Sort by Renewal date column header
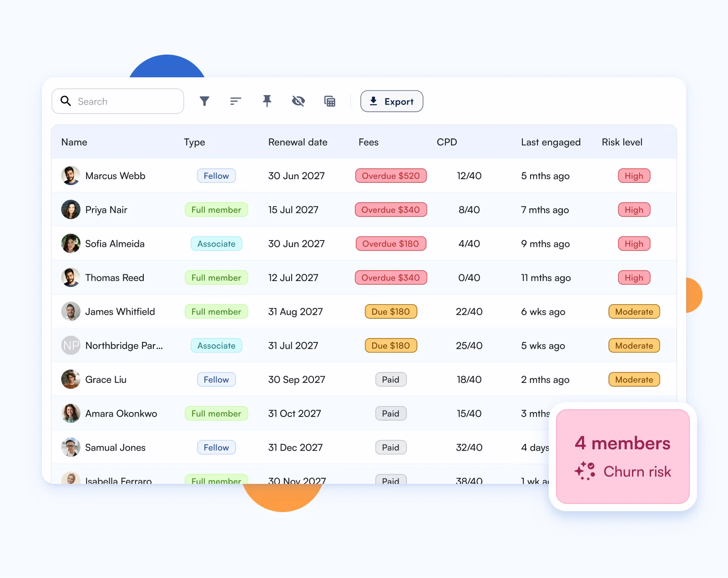 298,142
